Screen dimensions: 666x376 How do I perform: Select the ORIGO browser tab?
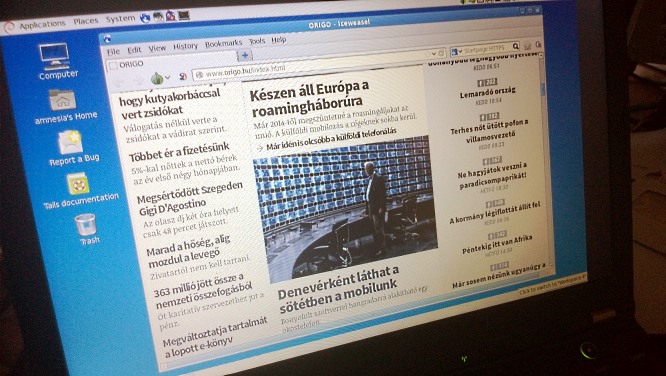(171, 62)
